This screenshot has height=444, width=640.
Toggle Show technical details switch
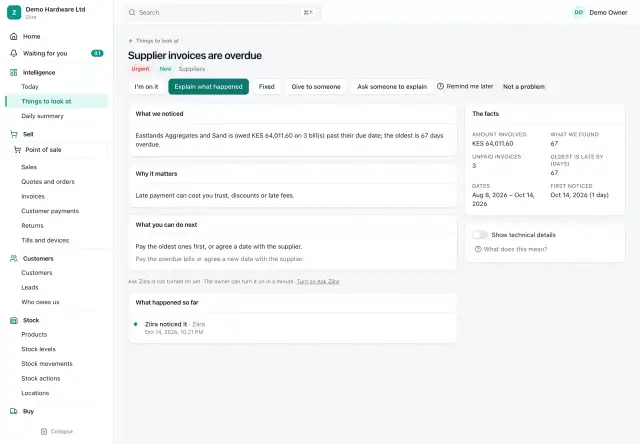[x=480, y=235]
